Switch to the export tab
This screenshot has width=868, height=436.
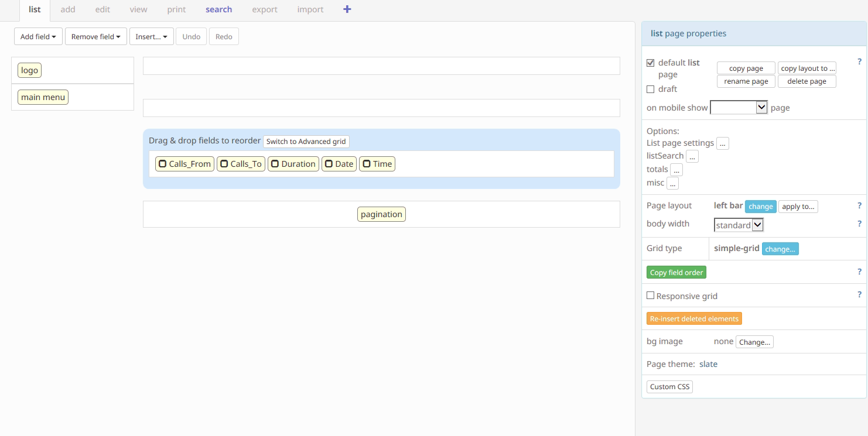tap(265, 9)
